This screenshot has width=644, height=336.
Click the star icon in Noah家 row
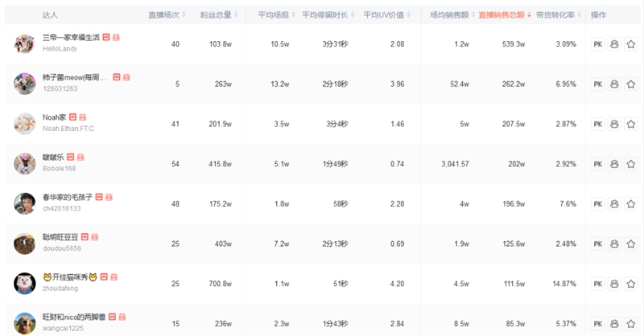pos(630,124)
